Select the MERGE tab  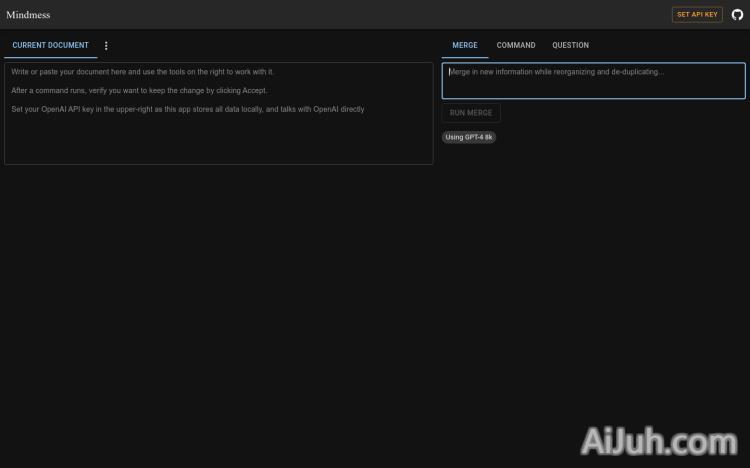[x=464, y=45]
